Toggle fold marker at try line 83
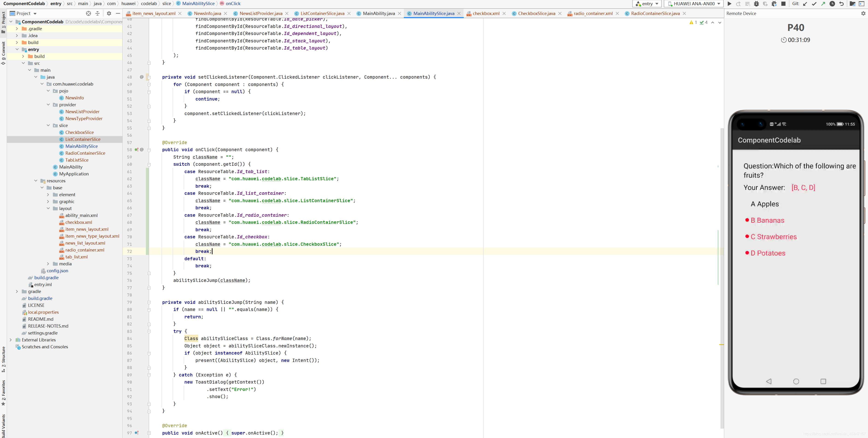 click(x=149, y=331)
